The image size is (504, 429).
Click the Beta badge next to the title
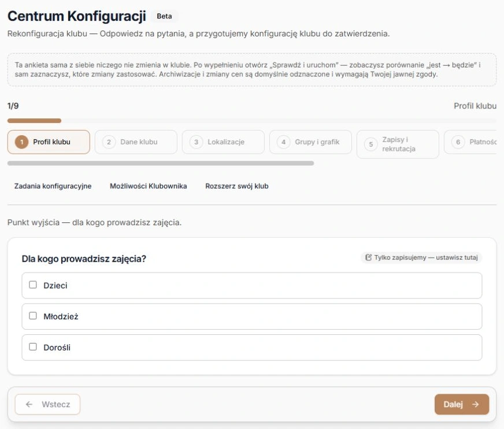pyautogui.click(x=164, y=16)
